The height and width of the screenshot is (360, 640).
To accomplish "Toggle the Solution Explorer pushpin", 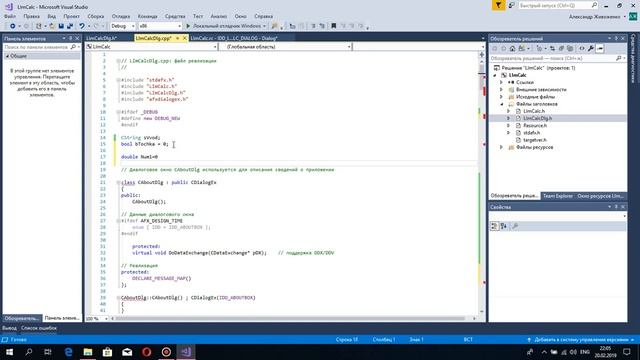I will [x=616, y=38].
